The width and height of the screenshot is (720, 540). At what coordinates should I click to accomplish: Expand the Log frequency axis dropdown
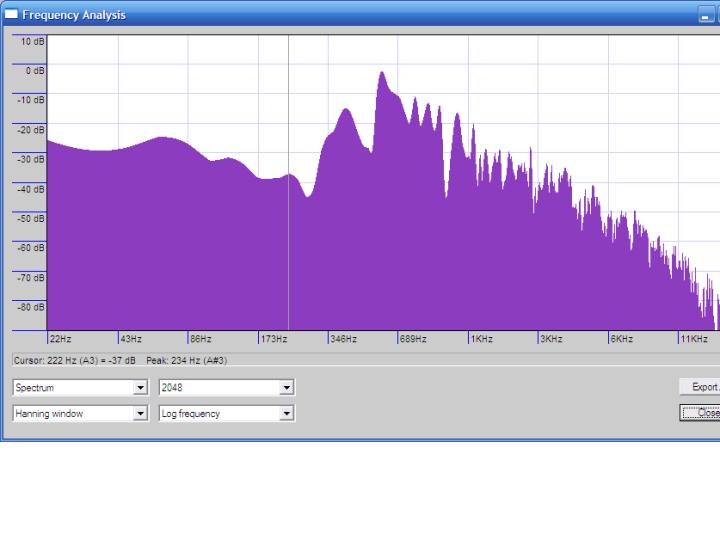click(287, 413)
